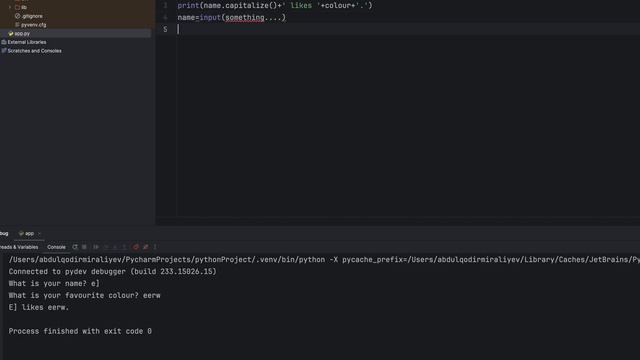Click 'What is your name? e]' console line

coord(54,283)
